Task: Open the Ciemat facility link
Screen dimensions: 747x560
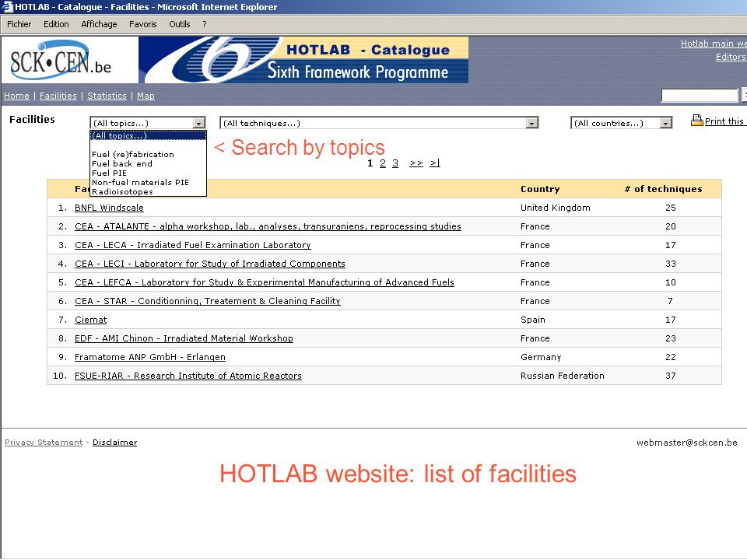Action: (90, 320)
